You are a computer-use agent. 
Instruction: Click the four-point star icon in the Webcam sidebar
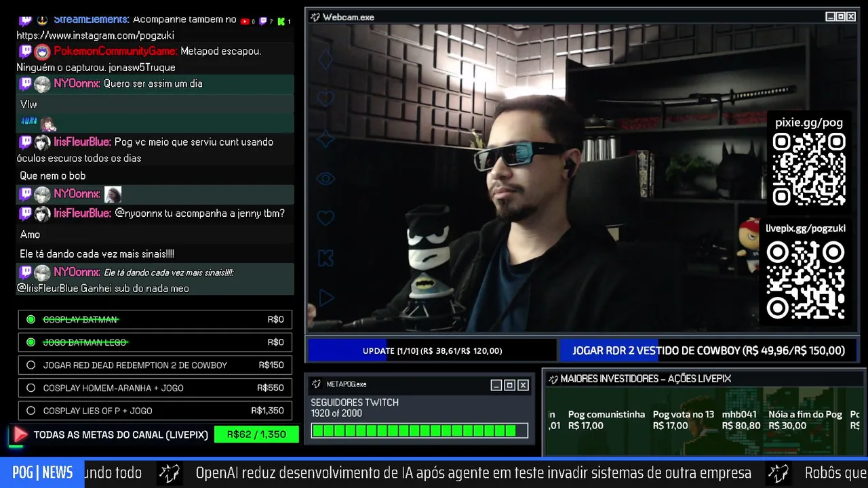(x=325, y=139)
